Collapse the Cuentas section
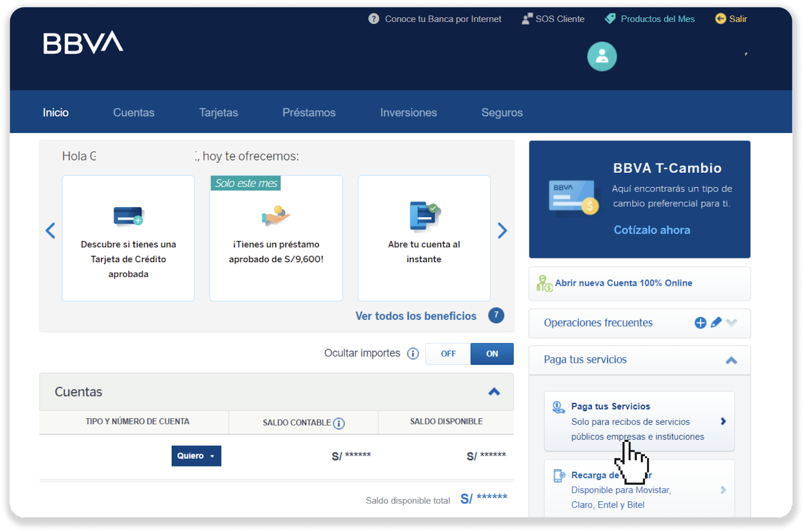The image size is (804, 532). [494, 392]
